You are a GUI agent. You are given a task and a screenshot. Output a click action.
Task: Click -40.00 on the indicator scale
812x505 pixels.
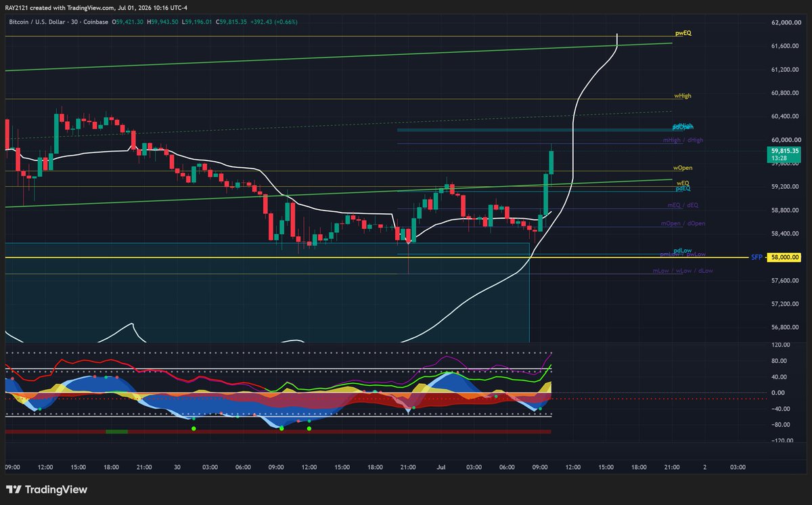780,409
